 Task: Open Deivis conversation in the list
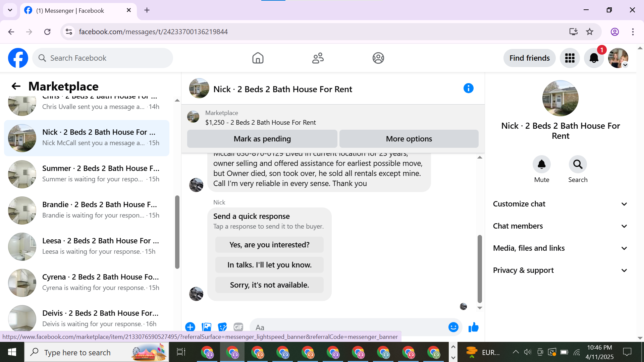[87, 316]
